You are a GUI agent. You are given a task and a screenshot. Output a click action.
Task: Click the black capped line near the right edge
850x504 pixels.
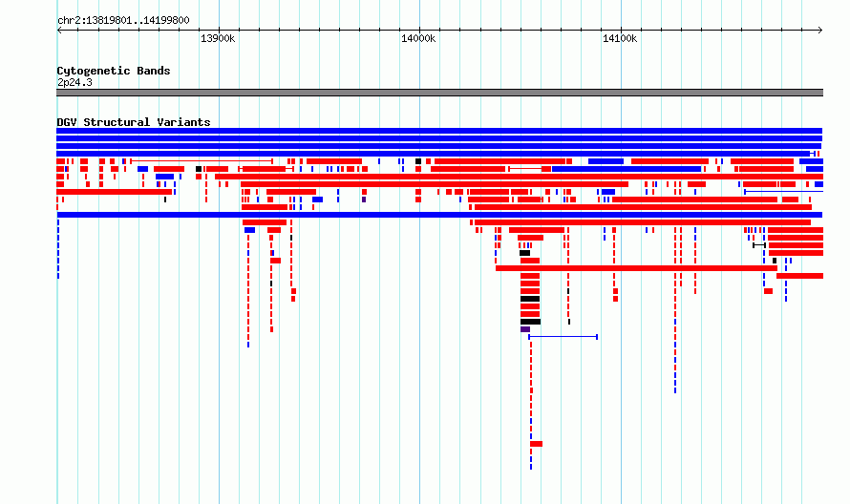coord(759,245)
